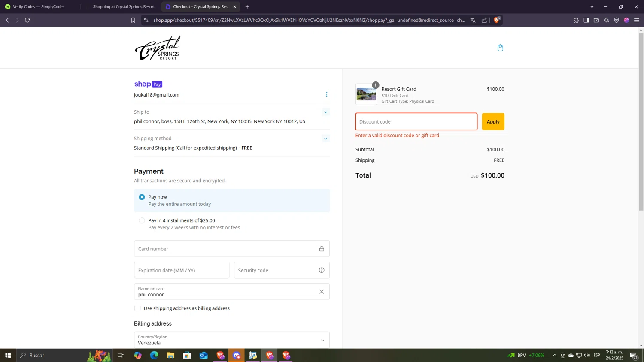644x362 pixels.
Task: Expand the Ship to section chevron
Action: click(325, 112)
